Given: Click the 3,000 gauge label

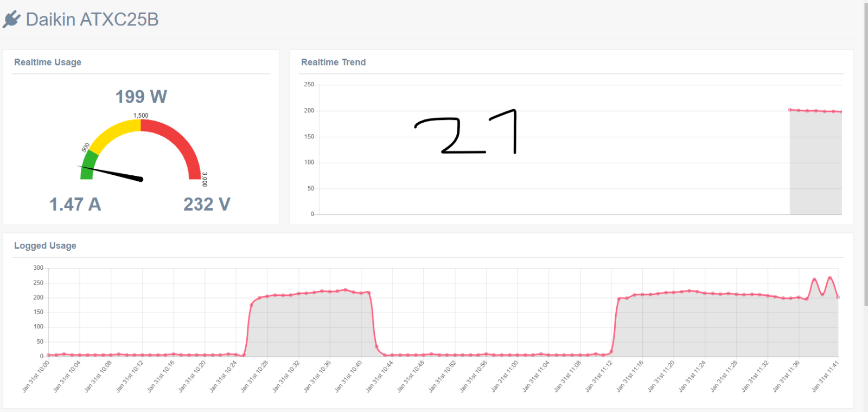Looking at the screenshot, I should pyautogui.click(x=205, y=179).
